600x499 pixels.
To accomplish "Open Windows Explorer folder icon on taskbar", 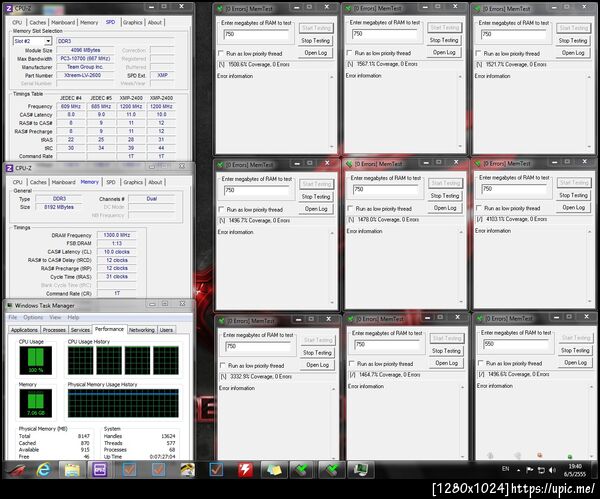I will pos(71,470).
